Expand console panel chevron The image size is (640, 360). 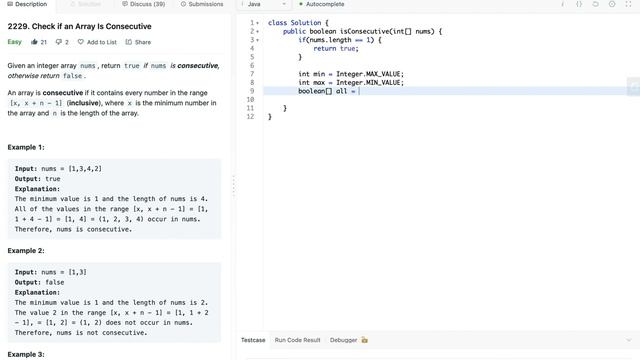tap(629, 340)
